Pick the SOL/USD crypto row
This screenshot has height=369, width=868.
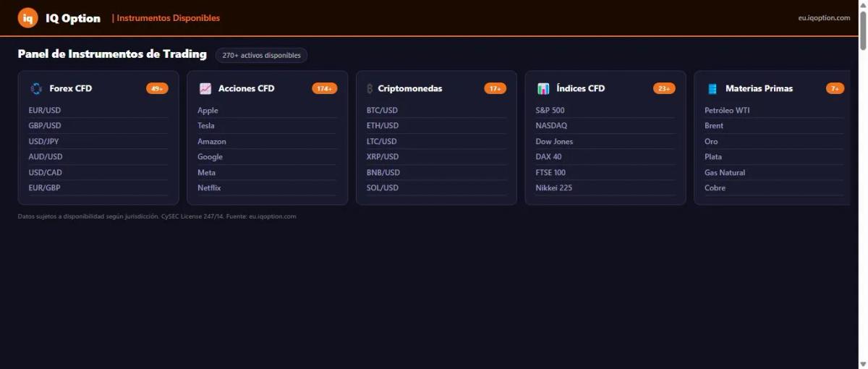point(436,187)
